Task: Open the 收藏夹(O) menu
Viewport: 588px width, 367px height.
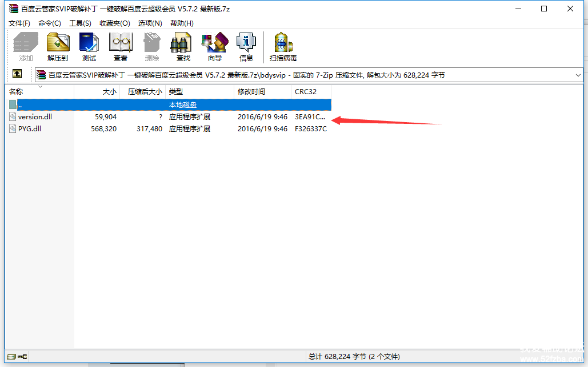Action: coord(115,23)
